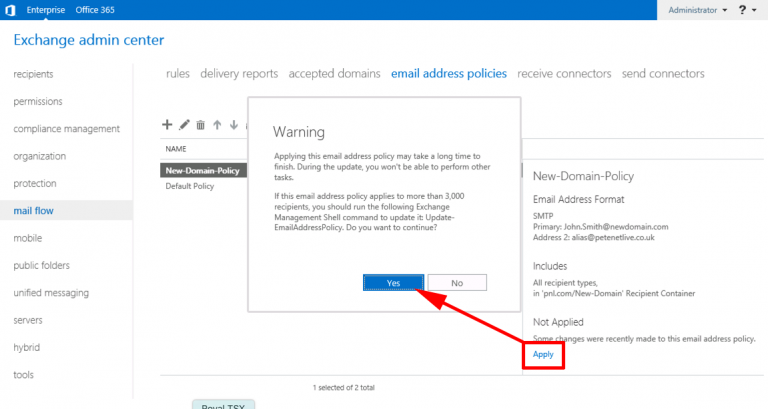Move the policy up with the up arrow icon
The width and height of the screenshot is (768, 409).
coord(217,125)
